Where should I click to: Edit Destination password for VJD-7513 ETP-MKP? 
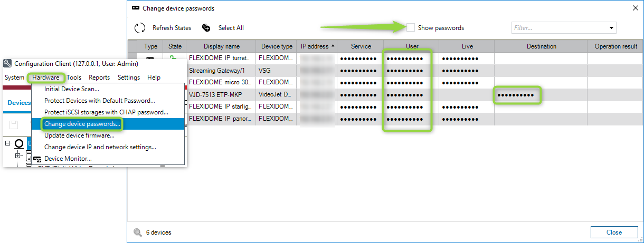541,95
